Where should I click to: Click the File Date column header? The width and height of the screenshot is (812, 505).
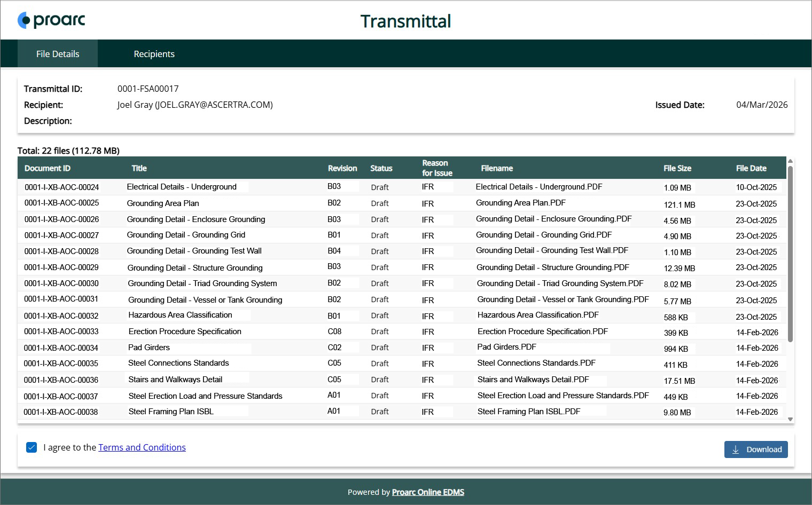click(x=751, y=168)
